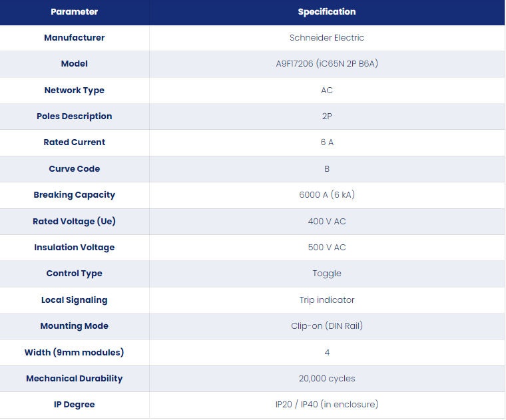
Task: Click the Control Type Toggle value
Action: (327, 274)
